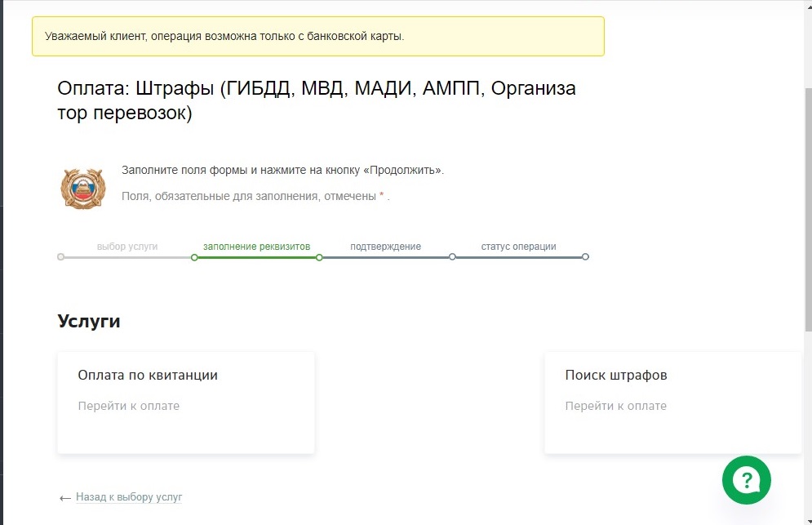
Task: Click «Перейти к оплате» under Поиск штрафов
Action: [x=616, y=406]
